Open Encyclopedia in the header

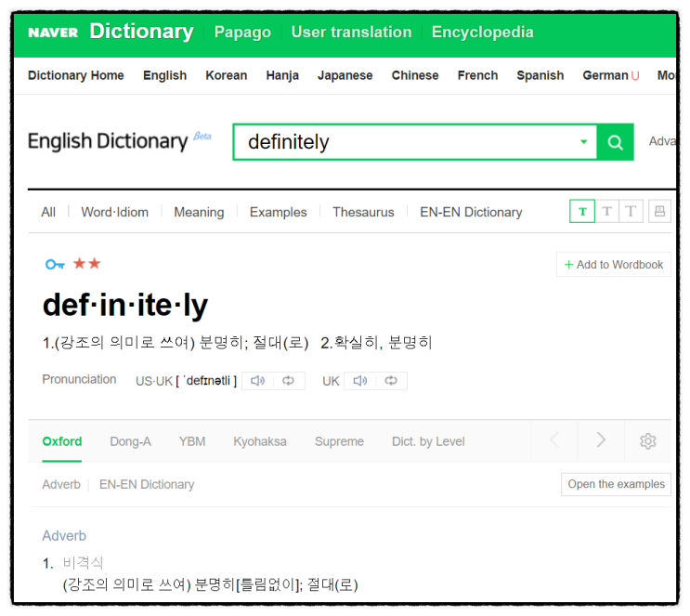pyautogui.click(x=482, y=33)
